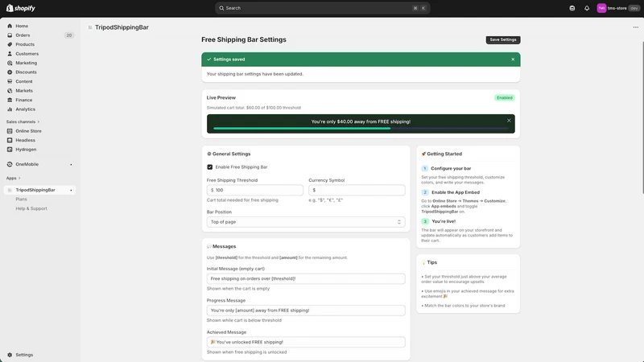The width and height of the screenshot is (644, 362).
Task: Open the Online Store channel icon
Action: click(x=10, y=131)
